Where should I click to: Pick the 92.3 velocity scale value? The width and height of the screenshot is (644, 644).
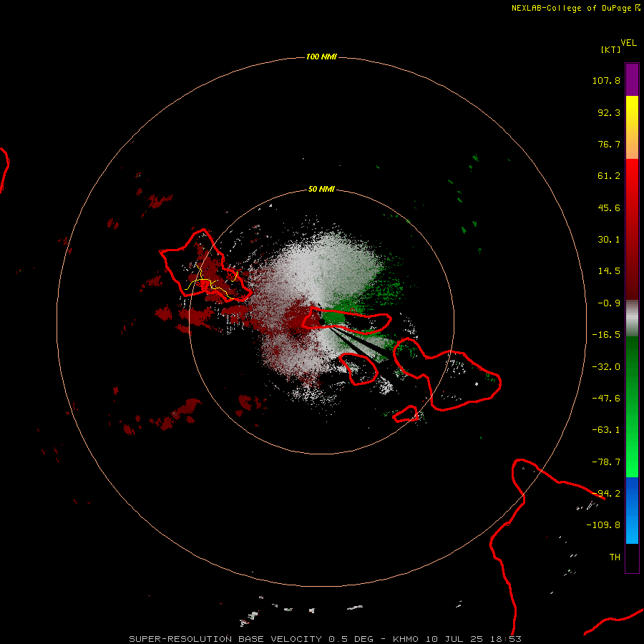pyautogui.click(x=609, y=112)
